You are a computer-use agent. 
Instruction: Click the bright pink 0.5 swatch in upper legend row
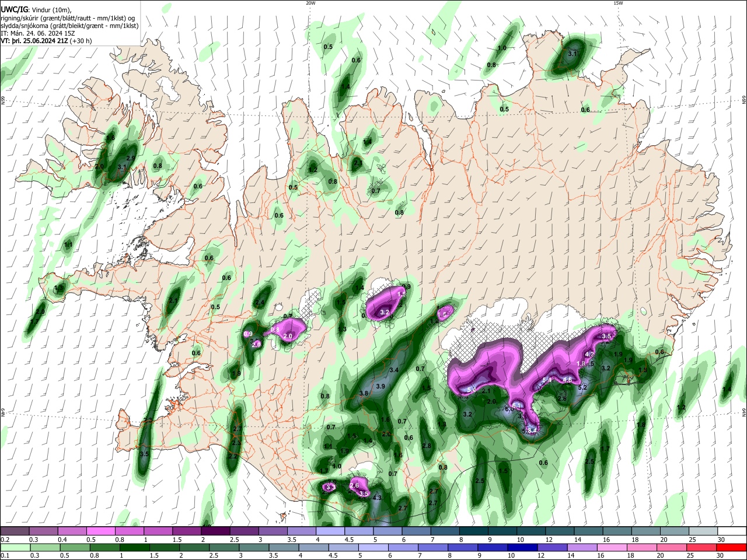coord(100,531)
